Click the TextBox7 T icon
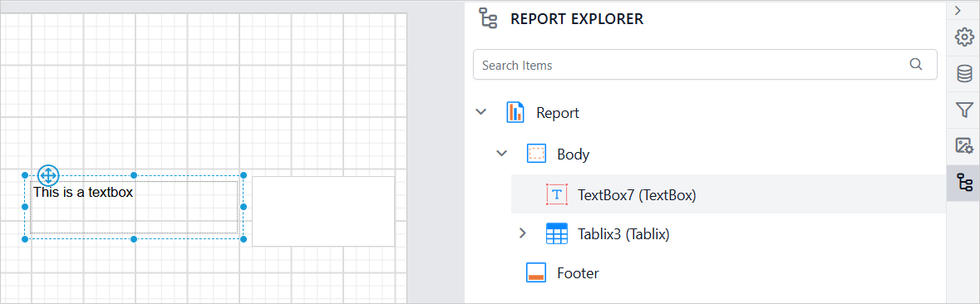The image size is (980, 304). (x=557, y=194)
